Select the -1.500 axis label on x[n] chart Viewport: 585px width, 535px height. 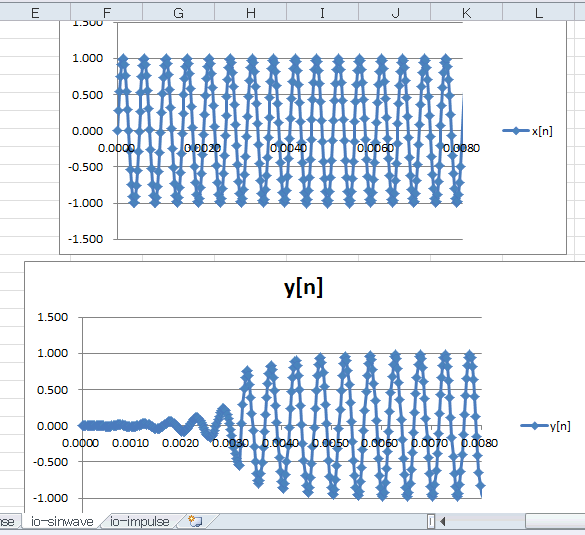pos(85,239)
